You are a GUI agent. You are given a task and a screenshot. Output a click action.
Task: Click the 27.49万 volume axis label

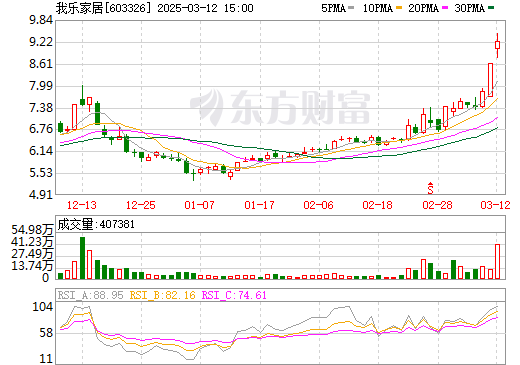32,254
